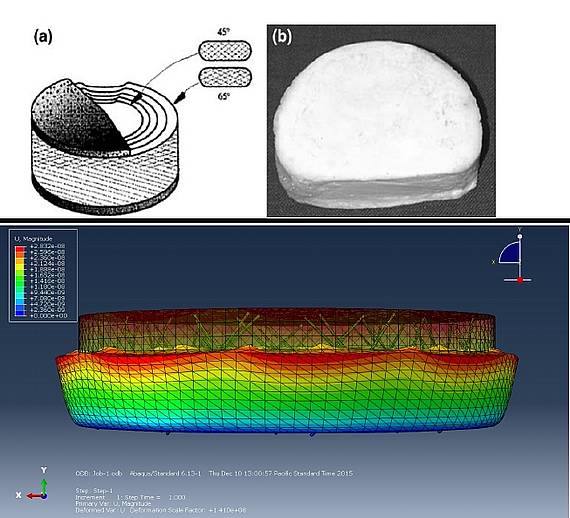570x518 pixels.
Task: Click the +0.000e+00 legend value
Action: pyautogui.click(x=48, y=316)
